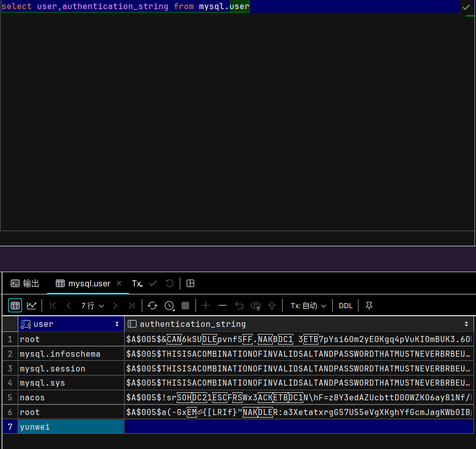Select the mysql.user result tab
Screen dimensions: 476x449
(83, 283)
